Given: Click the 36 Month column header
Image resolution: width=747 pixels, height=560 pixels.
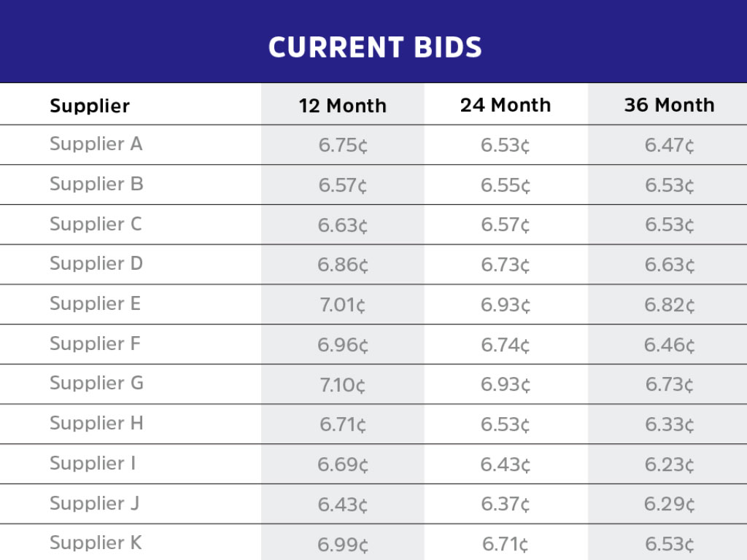Looking at the screenshot, I should pos(669,105).
